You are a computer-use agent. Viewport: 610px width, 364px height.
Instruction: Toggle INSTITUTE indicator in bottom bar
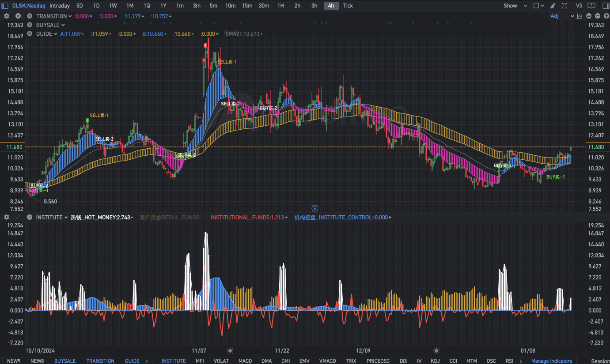pos(174,361)
